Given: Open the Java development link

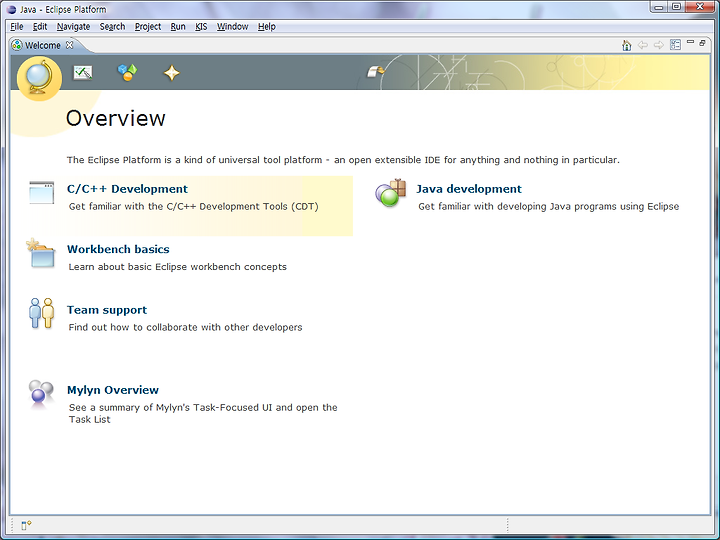Looking at the screenshot, I should [469, 189].
